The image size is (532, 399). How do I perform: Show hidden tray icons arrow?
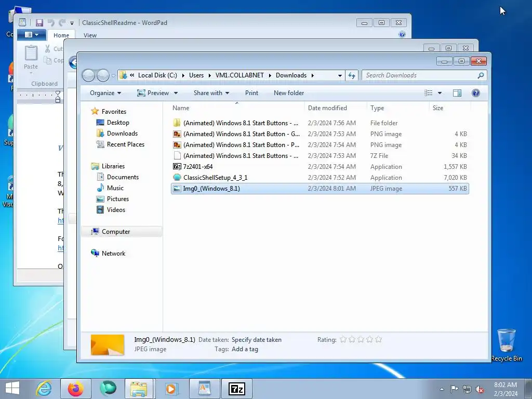(x=442, y=390)
